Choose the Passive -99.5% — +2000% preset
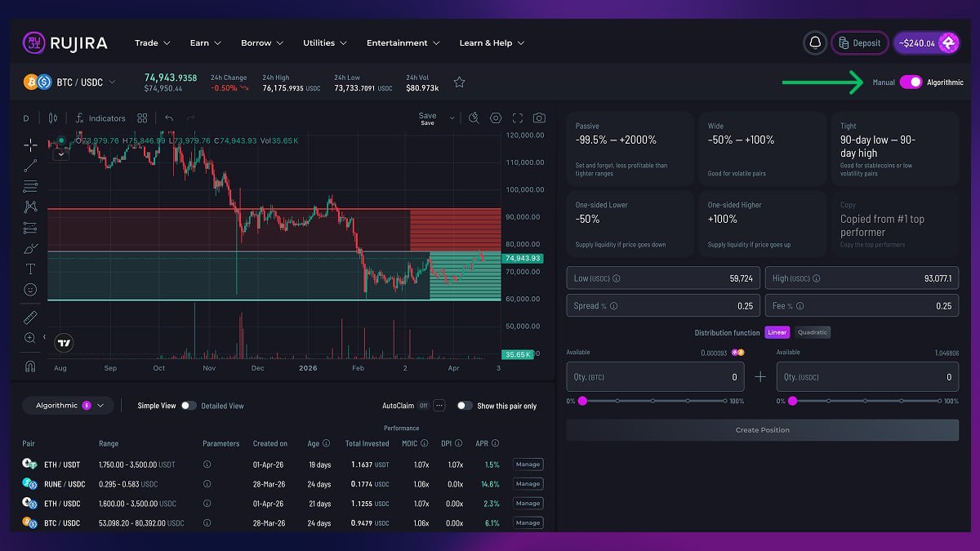980x551 pixels. point(630,149)
